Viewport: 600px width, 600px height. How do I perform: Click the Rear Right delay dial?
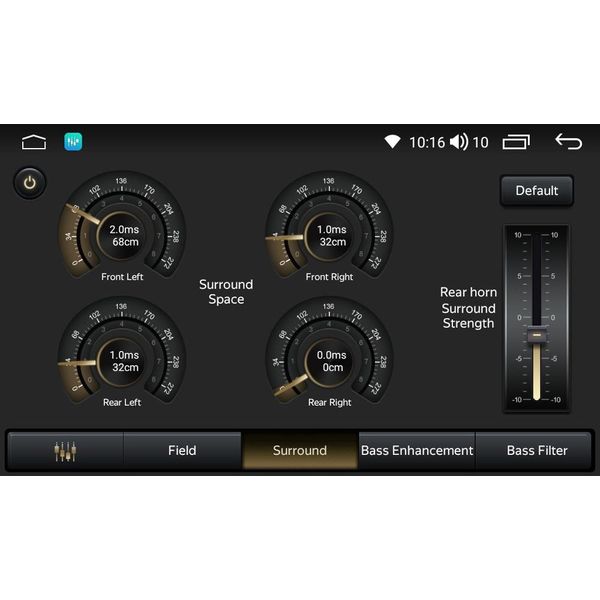click(x=329, y=360)
